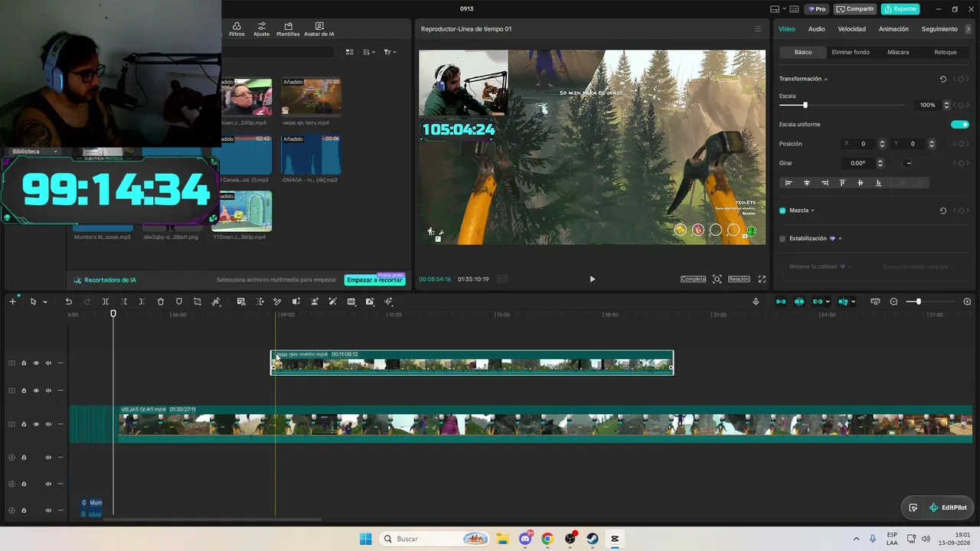The image size is (980, 551).
Task: Click the timeline zoom out magnifier
Action: pyautogui.click(x=893, y=302)
